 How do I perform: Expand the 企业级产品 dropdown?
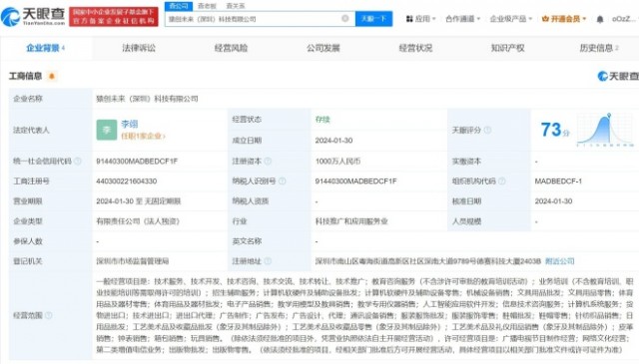(x=510, y=19)
